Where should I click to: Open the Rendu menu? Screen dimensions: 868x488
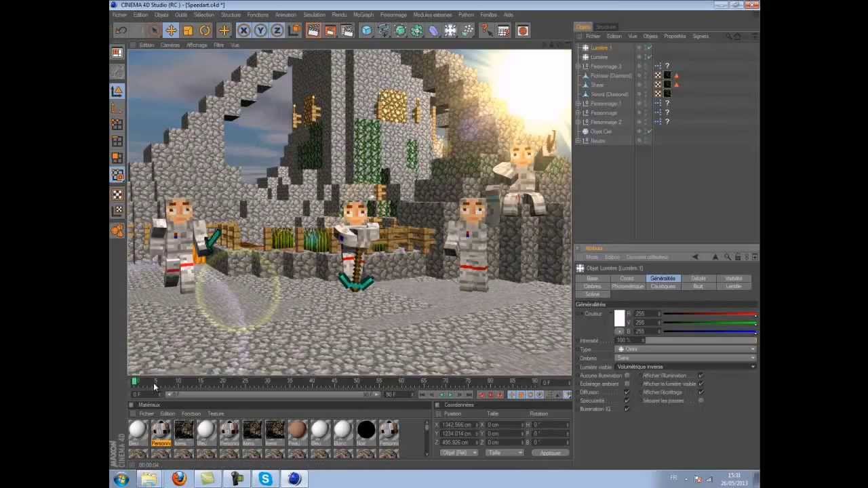339,15
